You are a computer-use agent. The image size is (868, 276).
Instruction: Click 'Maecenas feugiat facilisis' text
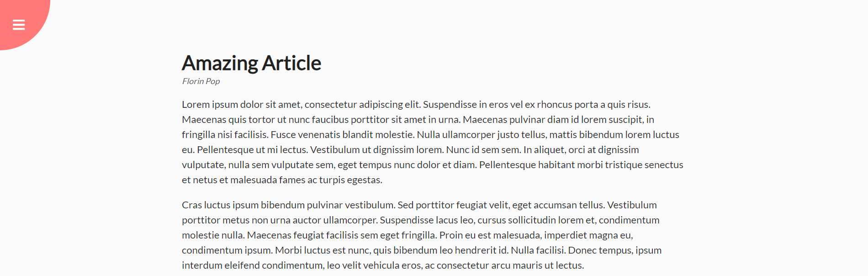point(302,235)
